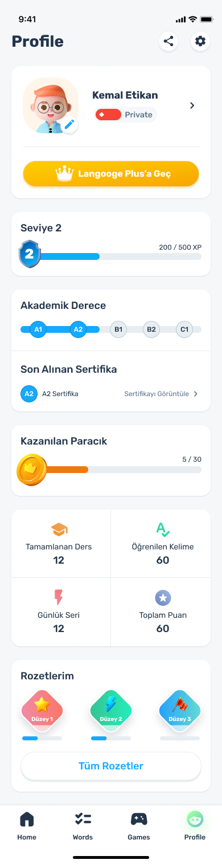Switch to the Words tab
The width and height of the screenshot is (222, 868).
(x=83, y=826)
